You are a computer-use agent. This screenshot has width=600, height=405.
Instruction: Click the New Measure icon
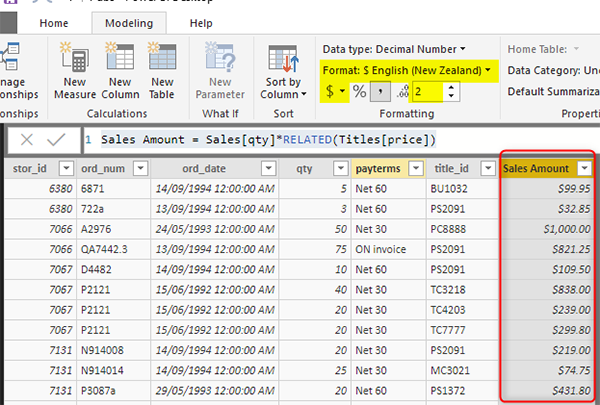[x=75, y=62]
